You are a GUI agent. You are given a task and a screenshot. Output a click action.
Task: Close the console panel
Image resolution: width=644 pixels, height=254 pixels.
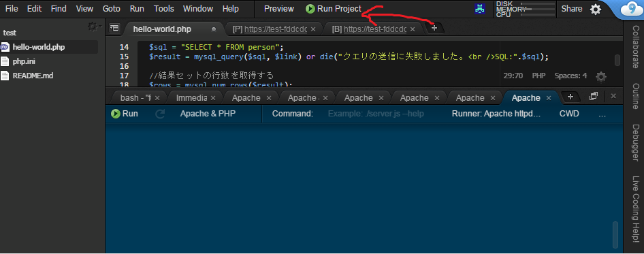(x=613, y=96)
